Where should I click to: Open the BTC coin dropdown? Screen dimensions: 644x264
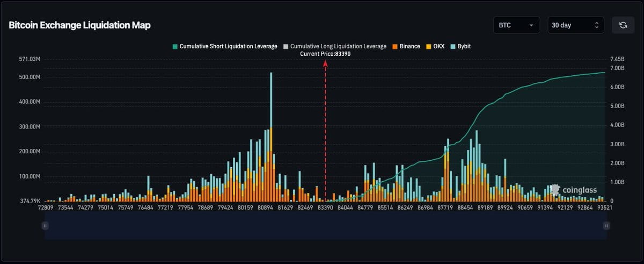click(x=516, y=25)
